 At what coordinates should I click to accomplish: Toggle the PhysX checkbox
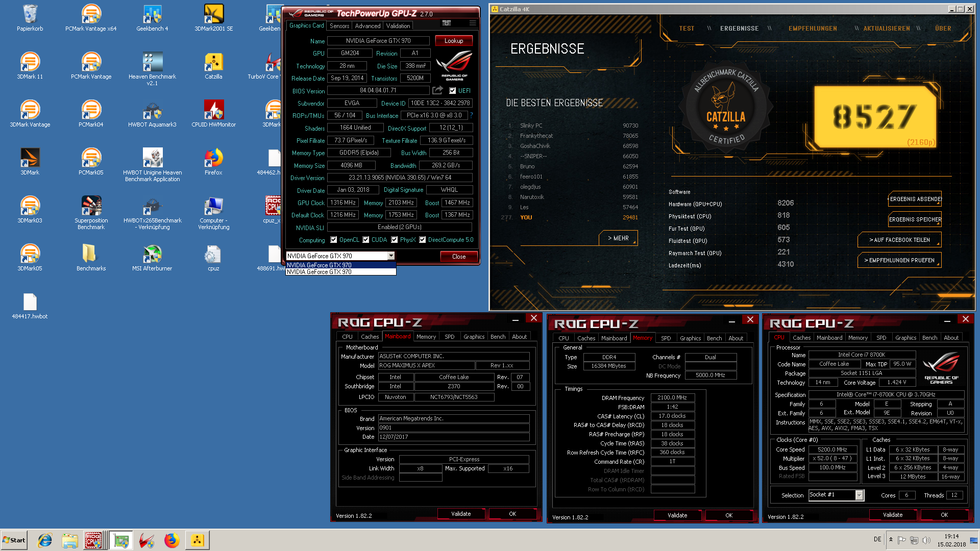pos(394,240)
